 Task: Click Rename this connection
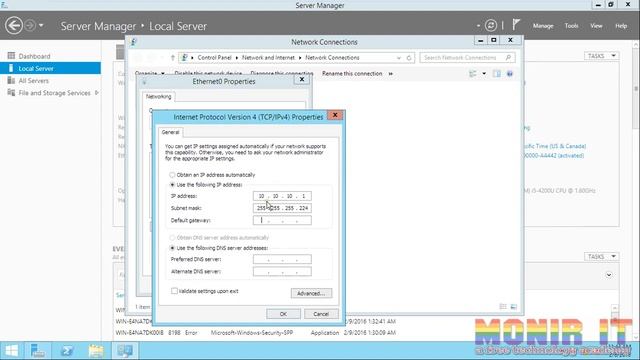tap(352, 73)
